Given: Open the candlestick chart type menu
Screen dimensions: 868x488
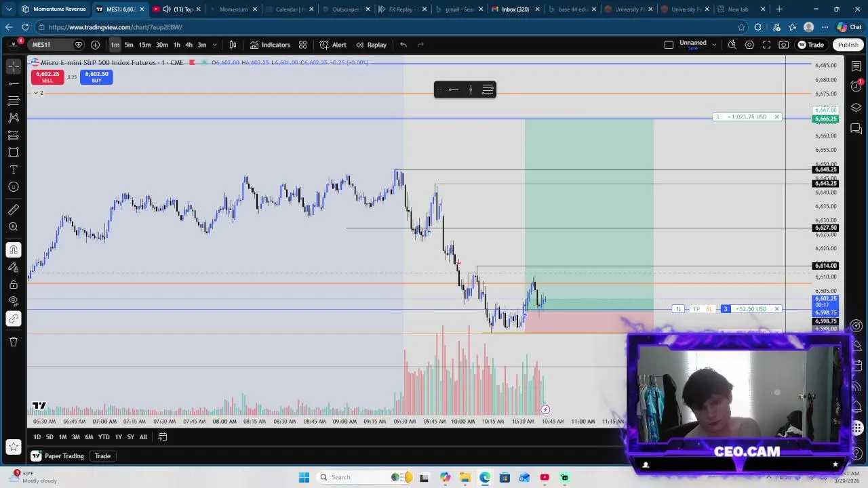Looking at the screenshot, I should (x=233, y=45).
